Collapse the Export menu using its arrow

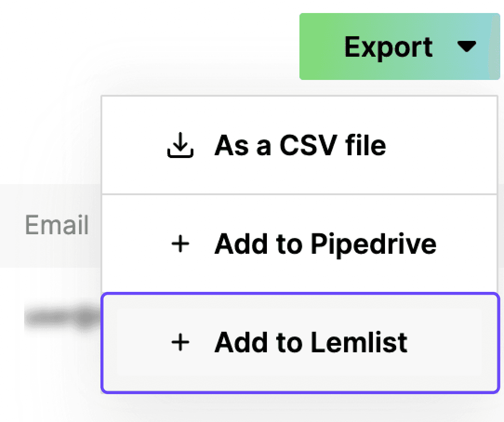467,46
